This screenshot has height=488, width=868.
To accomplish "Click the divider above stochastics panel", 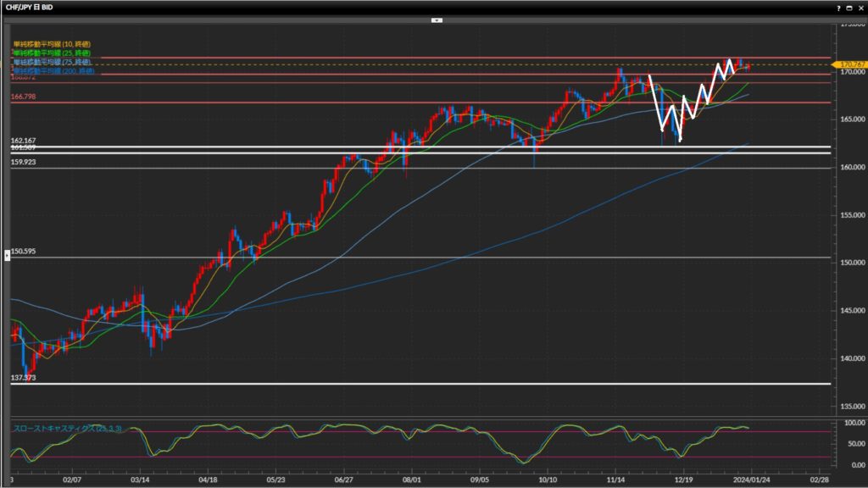I will [424, 416].
